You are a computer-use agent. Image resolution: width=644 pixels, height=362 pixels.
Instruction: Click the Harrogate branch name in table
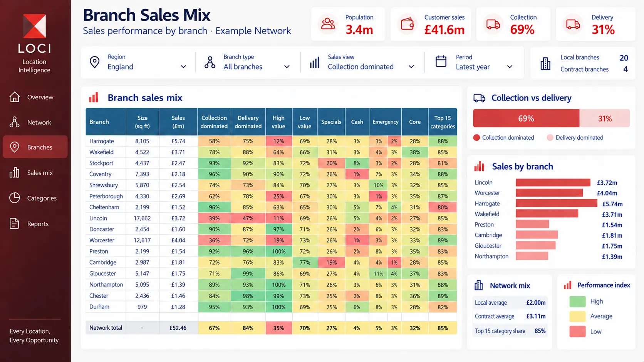click(x=102, y=141)
